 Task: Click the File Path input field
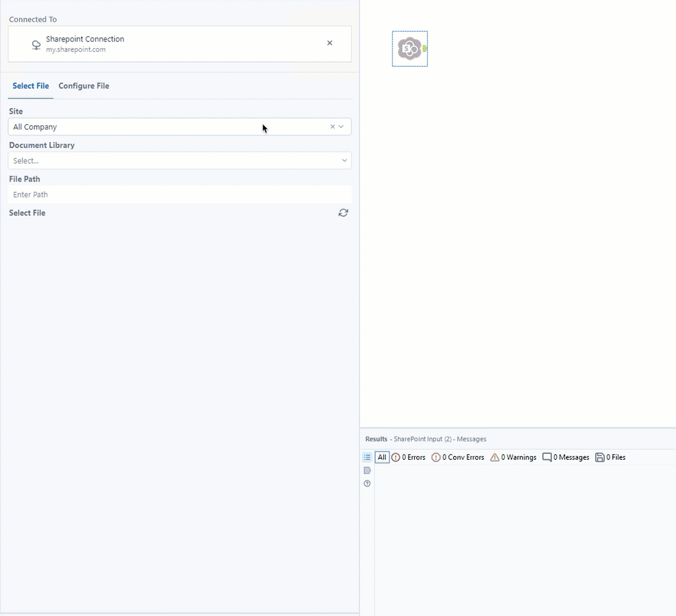pyautogui.click(x=178, y=194)
